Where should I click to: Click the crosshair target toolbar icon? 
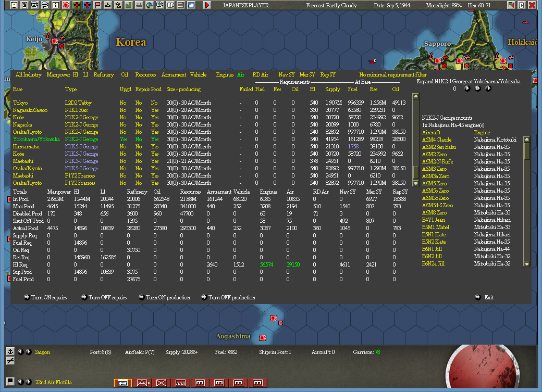tap(159, 5)
